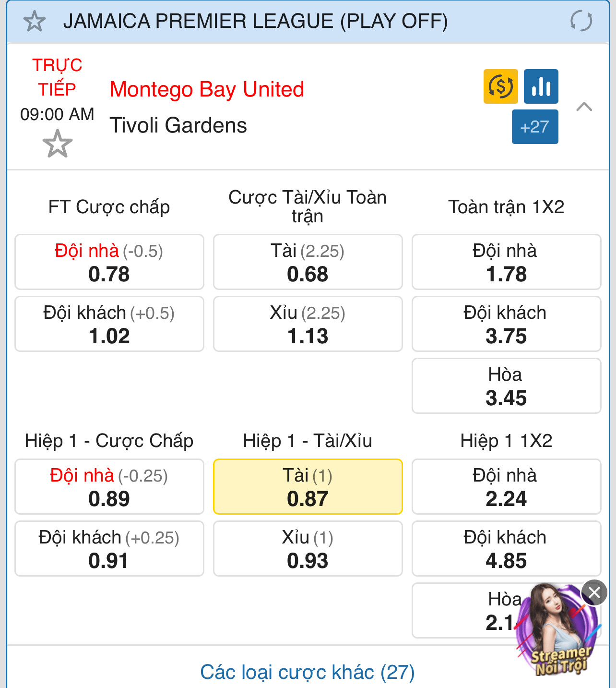This screenshot has width=616, height=688.
Task: Select Đội khách (+0.5) odds 1.02
Action: 109,324
